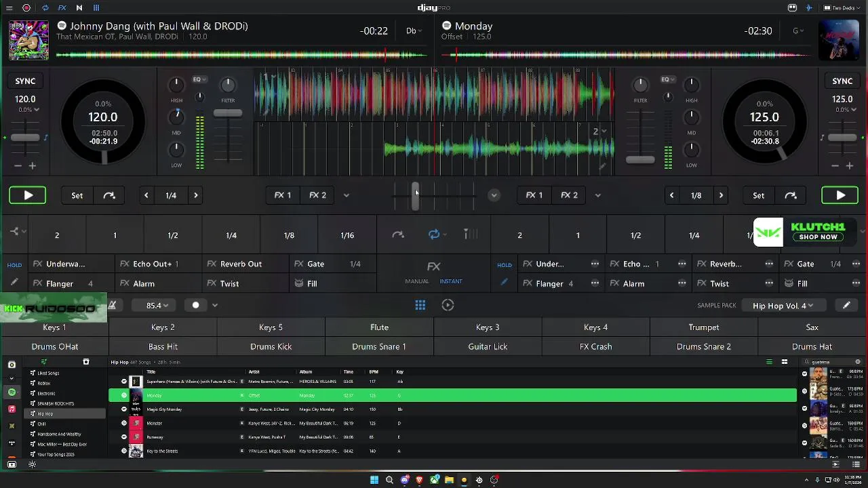Viewport: 868px width, 488px height.
Task: Play the right deck
Action: click(x=840, y=195)
